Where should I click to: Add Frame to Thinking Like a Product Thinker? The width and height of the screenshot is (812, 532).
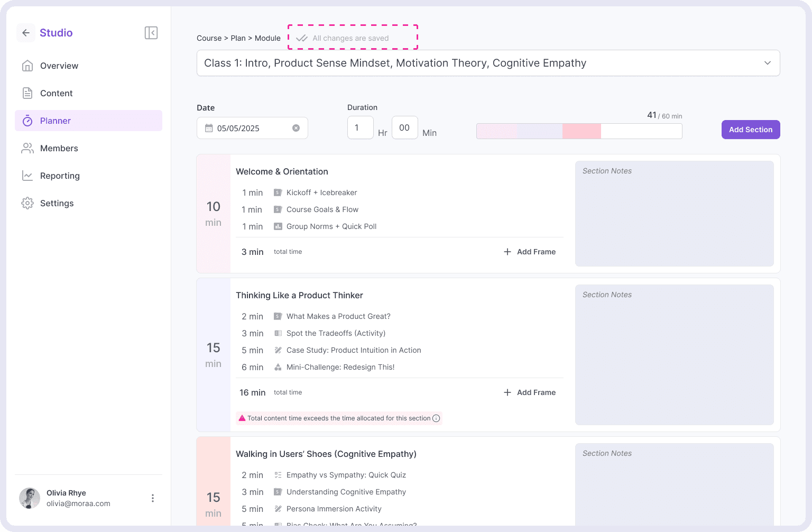[x=530, y=392]
